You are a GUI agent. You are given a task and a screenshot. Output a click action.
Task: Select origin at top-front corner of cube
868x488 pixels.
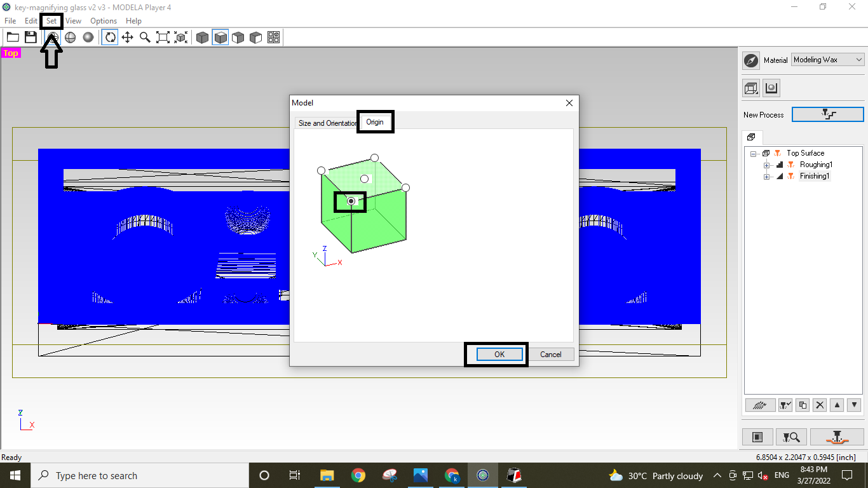click(351, 201)
